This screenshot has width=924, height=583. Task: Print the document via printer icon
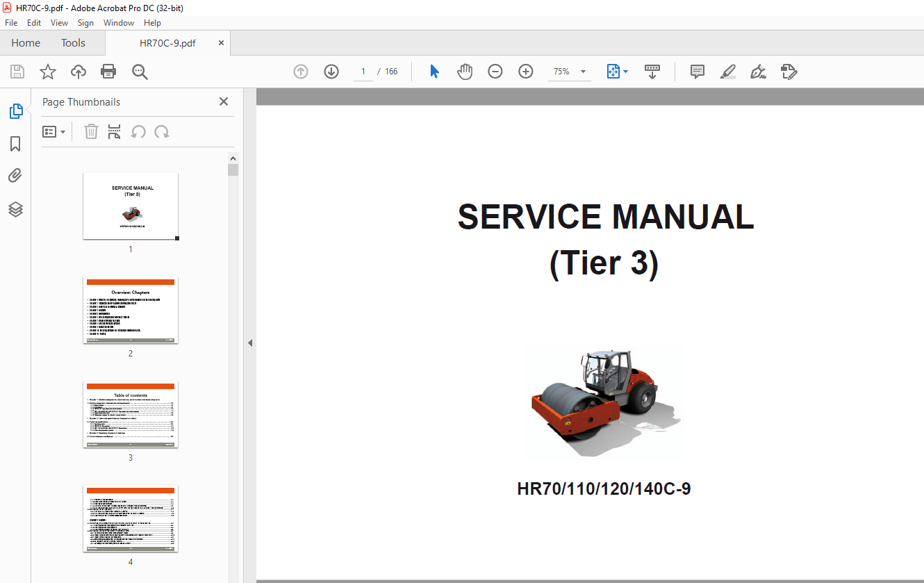point(108,72)
